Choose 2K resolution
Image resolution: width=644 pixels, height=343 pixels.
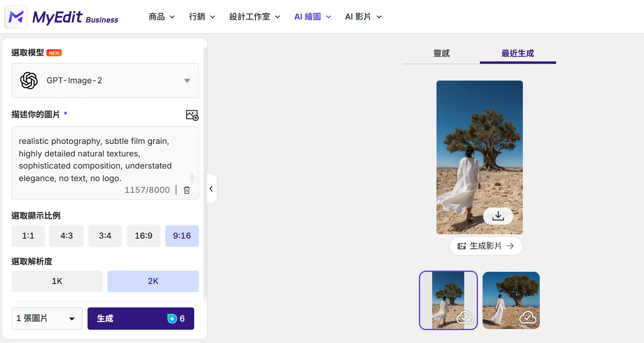click(153, 281)
